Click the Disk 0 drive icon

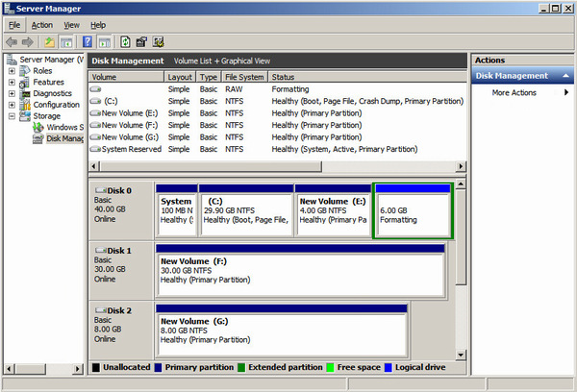(x=100, y=190)
